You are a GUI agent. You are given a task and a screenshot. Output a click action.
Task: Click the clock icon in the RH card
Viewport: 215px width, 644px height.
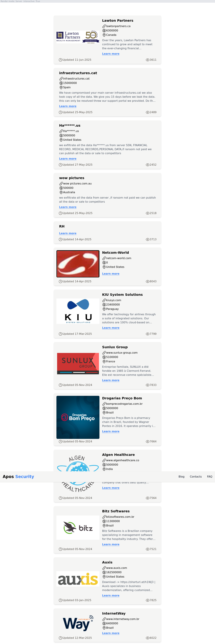(60, 239)
